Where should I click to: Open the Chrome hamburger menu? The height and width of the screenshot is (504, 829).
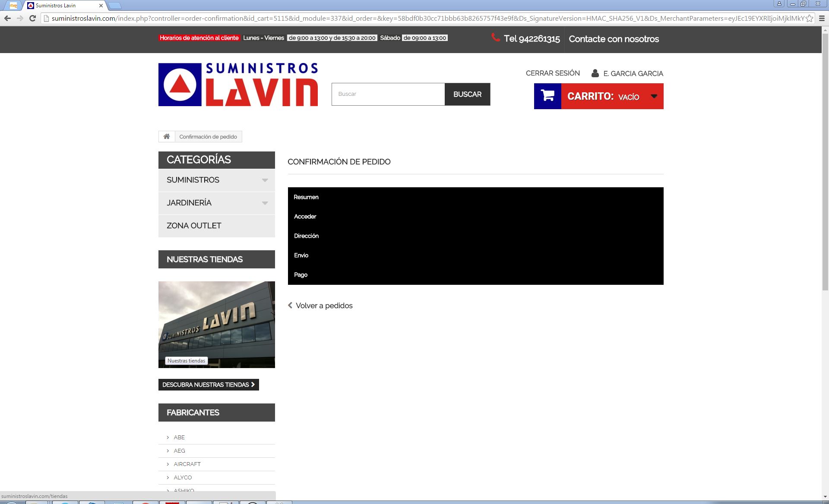point(822,18)
